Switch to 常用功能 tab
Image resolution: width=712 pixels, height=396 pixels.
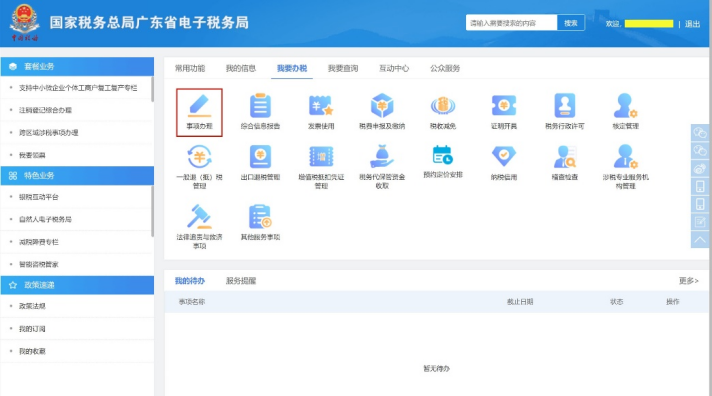(190, 69)
